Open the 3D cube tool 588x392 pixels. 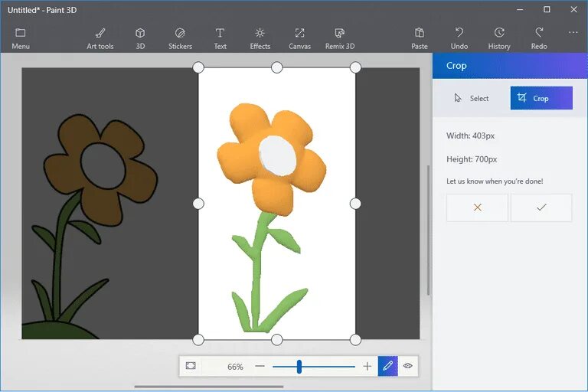point(140,38)
